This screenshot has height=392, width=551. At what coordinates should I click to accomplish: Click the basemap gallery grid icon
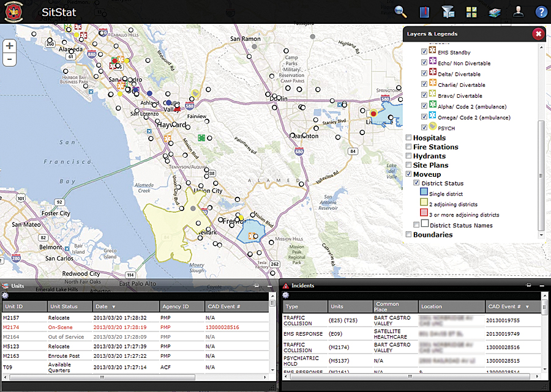point(471,12)
